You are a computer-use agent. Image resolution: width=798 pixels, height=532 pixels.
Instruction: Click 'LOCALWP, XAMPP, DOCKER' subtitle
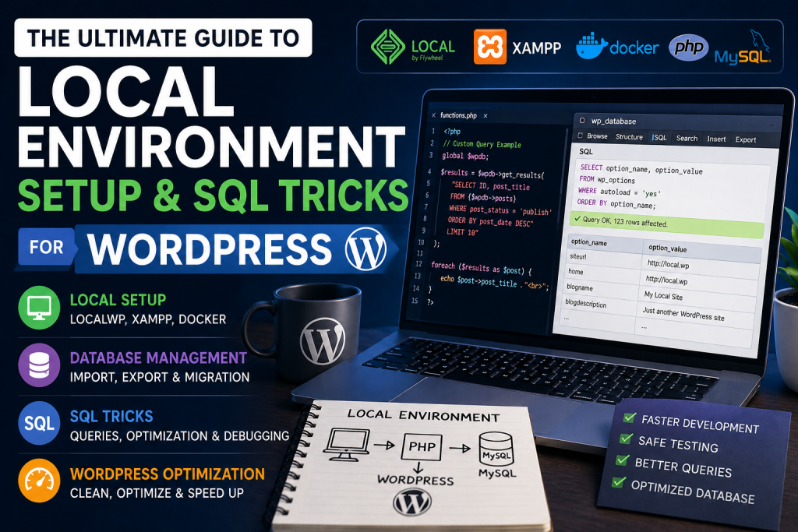[147, 319]
